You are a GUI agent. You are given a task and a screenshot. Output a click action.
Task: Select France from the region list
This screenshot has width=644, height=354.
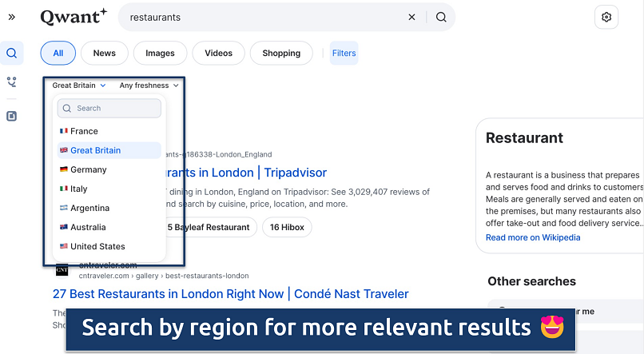84,131
